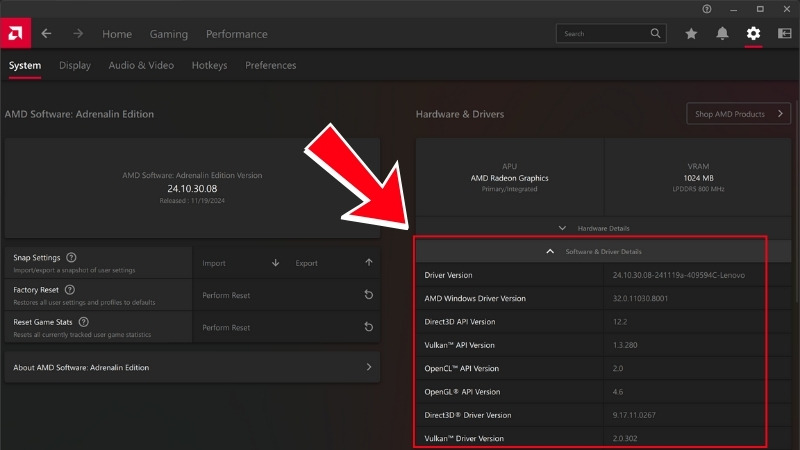Open favorites with the star icon
Screen dimensions: 800x450
[691, 33]
